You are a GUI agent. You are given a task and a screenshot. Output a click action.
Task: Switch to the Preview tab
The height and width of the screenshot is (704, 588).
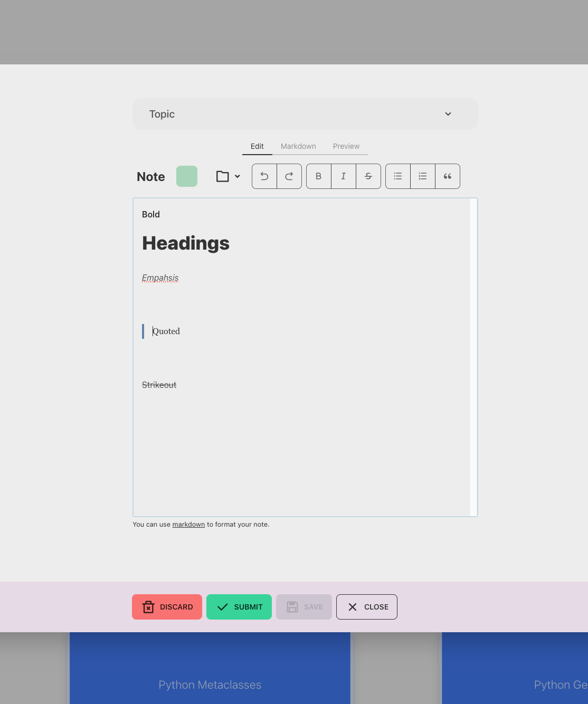[346, 146]
